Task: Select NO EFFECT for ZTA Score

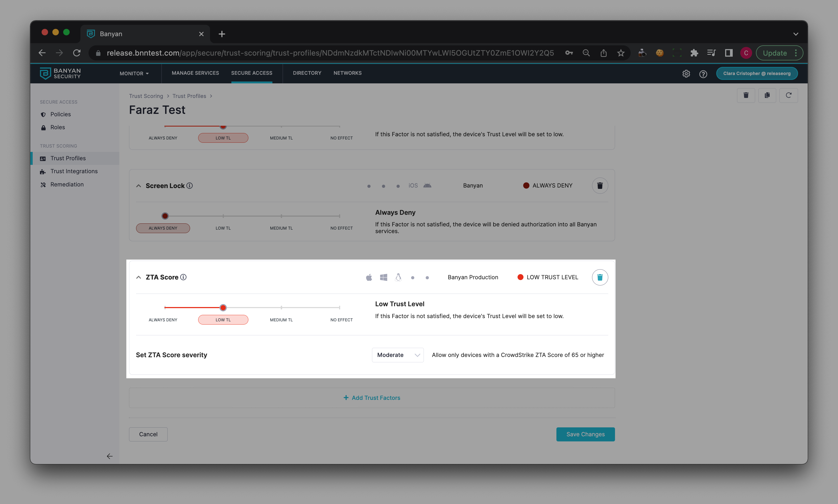Action: click(341, 319)
